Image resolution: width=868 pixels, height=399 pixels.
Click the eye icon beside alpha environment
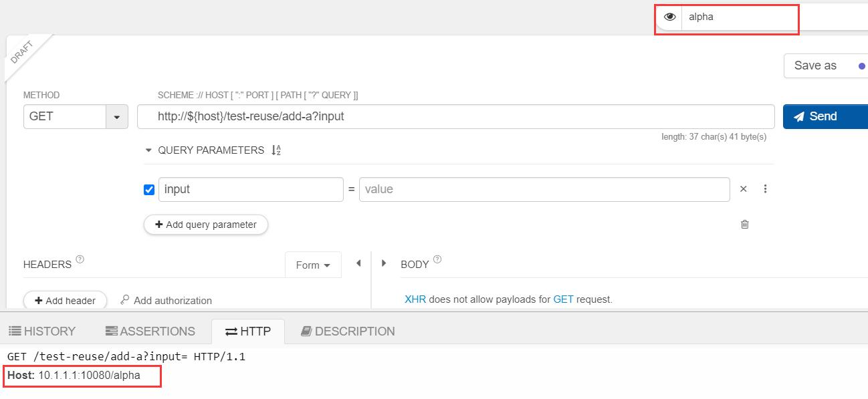pos(670,17)
